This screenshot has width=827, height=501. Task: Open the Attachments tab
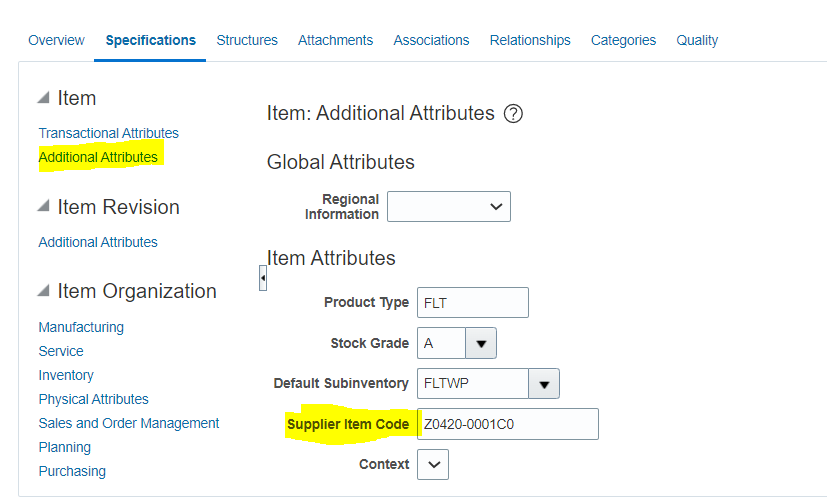tap(335, 41)
